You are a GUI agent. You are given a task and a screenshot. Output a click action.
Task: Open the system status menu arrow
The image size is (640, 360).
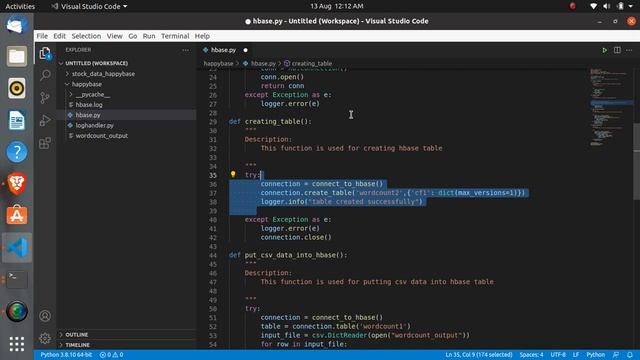click(631, 6)
